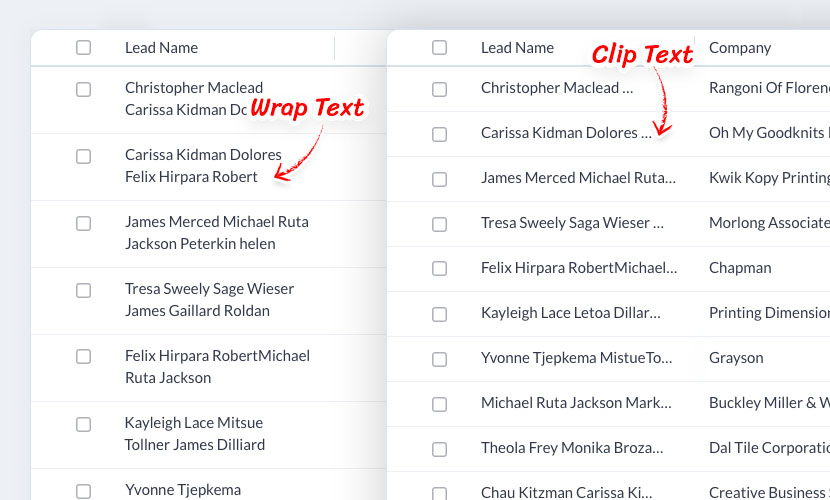This screenshot has width=830, height=500.
Task: Select checkbox beside Morlong Associates row
Action: pyautogui.click(x=439, y=224)
